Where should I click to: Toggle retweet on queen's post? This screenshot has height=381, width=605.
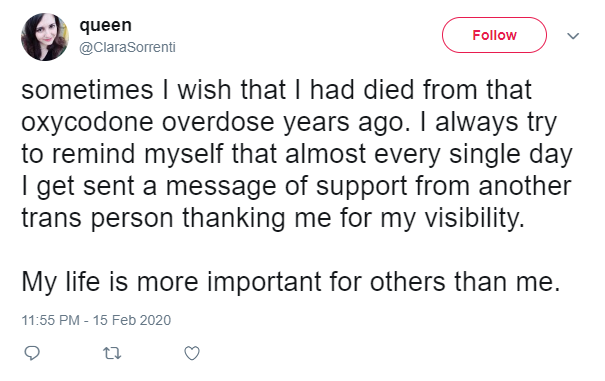(x=112, y=353)
